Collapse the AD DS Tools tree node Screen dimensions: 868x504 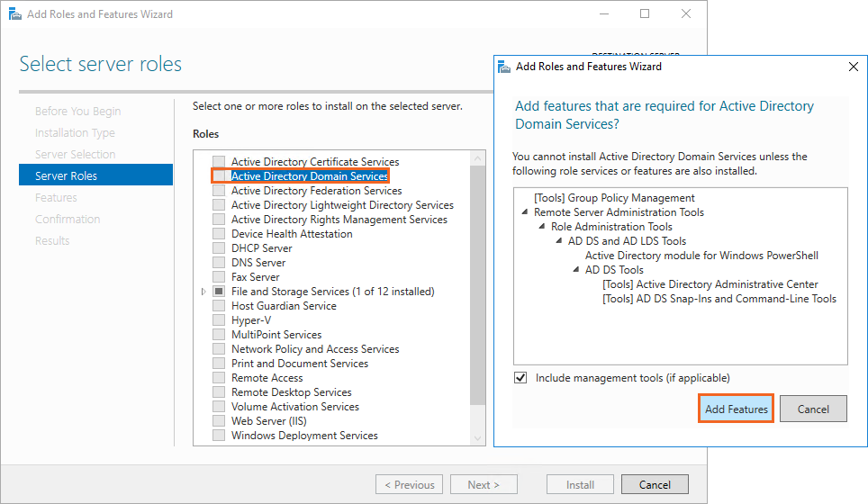(576, 270)
